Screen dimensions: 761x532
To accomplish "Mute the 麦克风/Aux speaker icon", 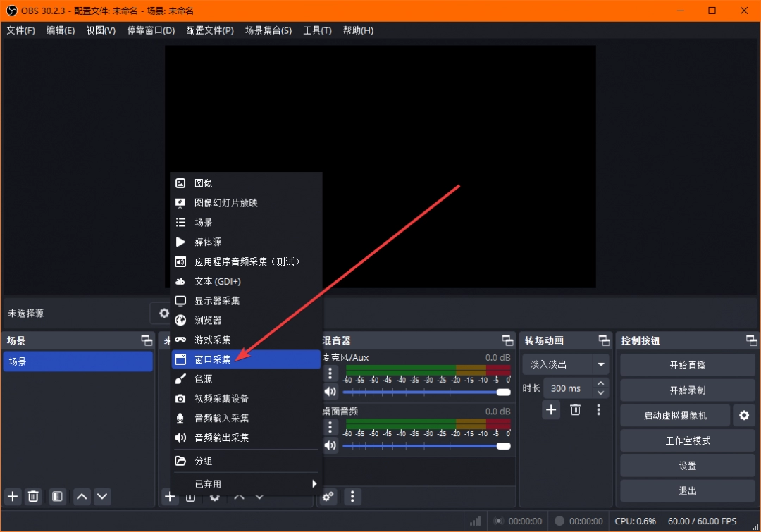I will [x=330, y=391].
